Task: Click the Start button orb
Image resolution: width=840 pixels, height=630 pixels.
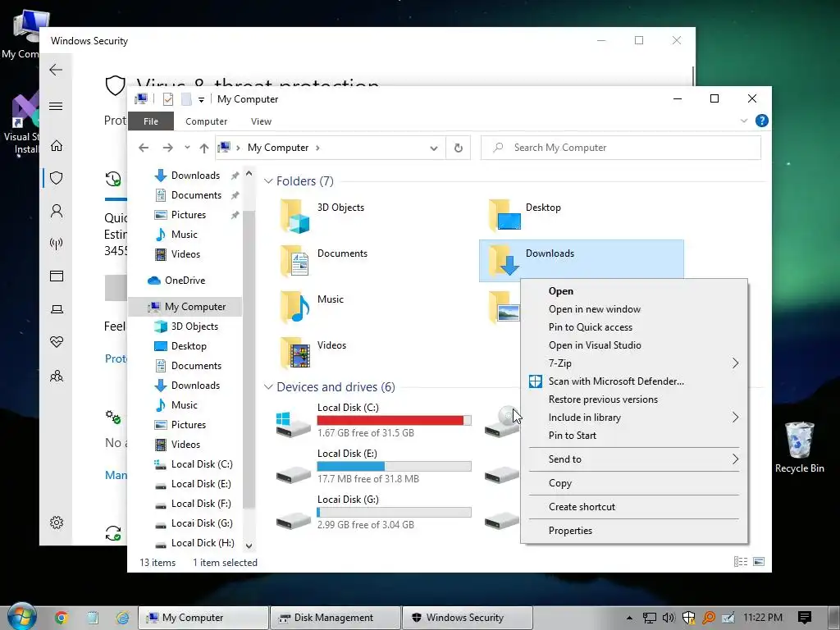Action: click(22, 617)
